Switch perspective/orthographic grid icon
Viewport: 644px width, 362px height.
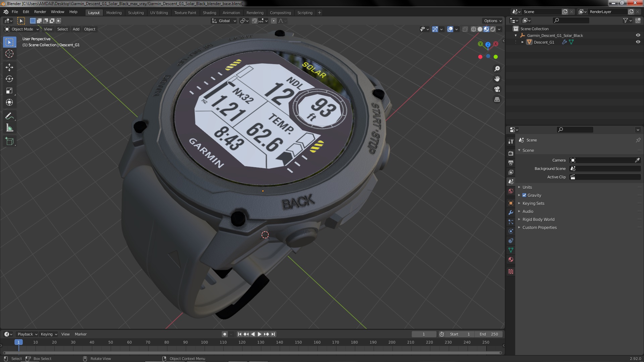[497, 100]
